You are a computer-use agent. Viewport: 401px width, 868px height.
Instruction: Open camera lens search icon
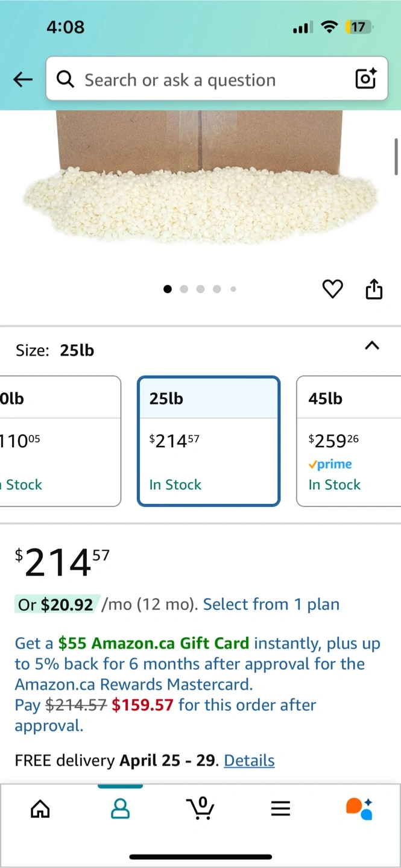pyautogui.click(x=365, y=79)
